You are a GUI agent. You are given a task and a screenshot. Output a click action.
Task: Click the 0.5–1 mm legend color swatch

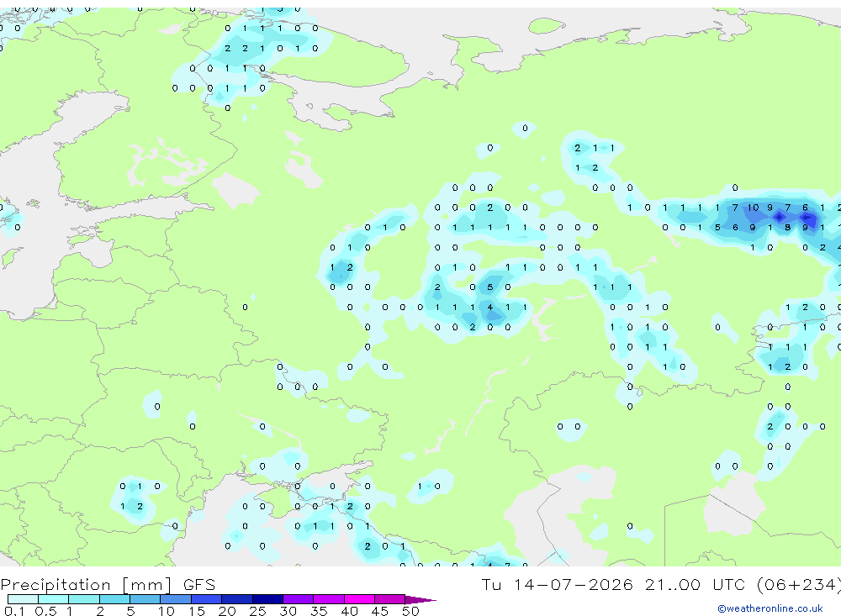[54, 599]
